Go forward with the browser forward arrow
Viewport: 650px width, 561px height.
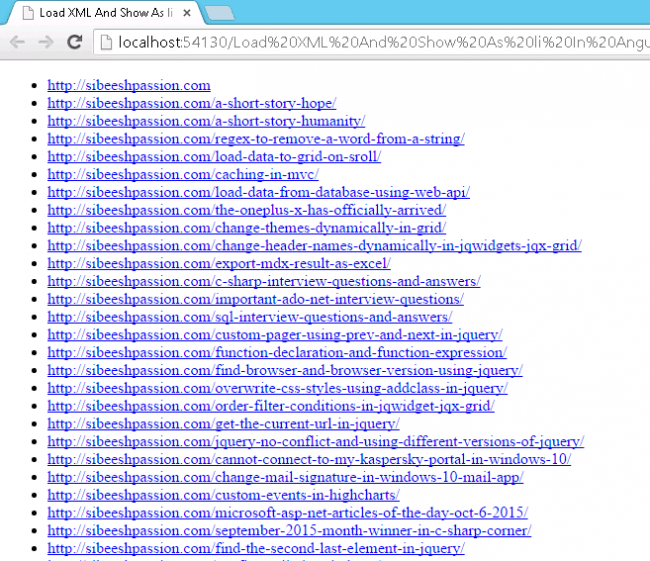(46, 42)
